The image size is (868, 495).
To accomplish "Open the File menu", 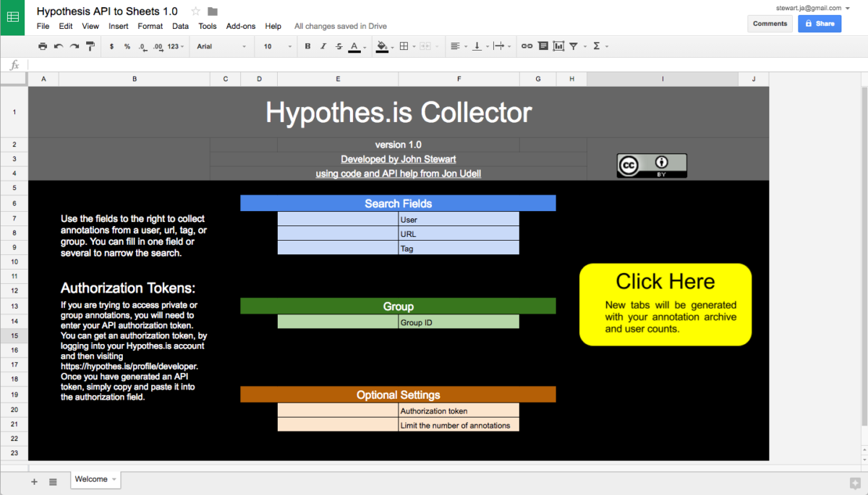I will [x=43, y=26].
